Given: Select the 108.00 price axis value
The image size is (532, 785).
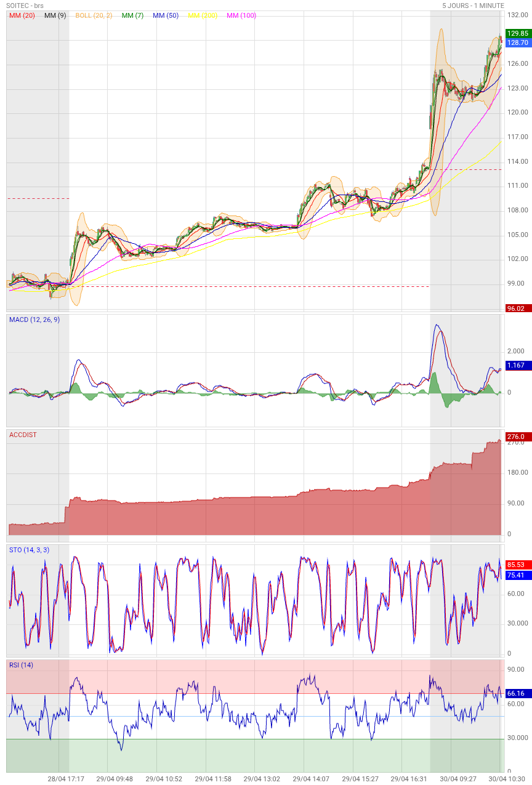Looking at the screenshot, I should pyautogui.click(x=518, y=211).
